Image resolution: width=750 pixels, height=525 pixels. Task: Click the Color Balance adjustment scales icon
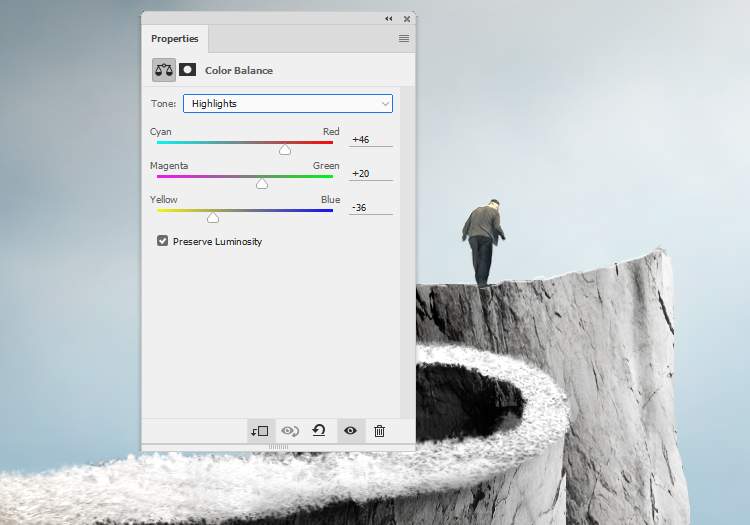pos(164,70)
